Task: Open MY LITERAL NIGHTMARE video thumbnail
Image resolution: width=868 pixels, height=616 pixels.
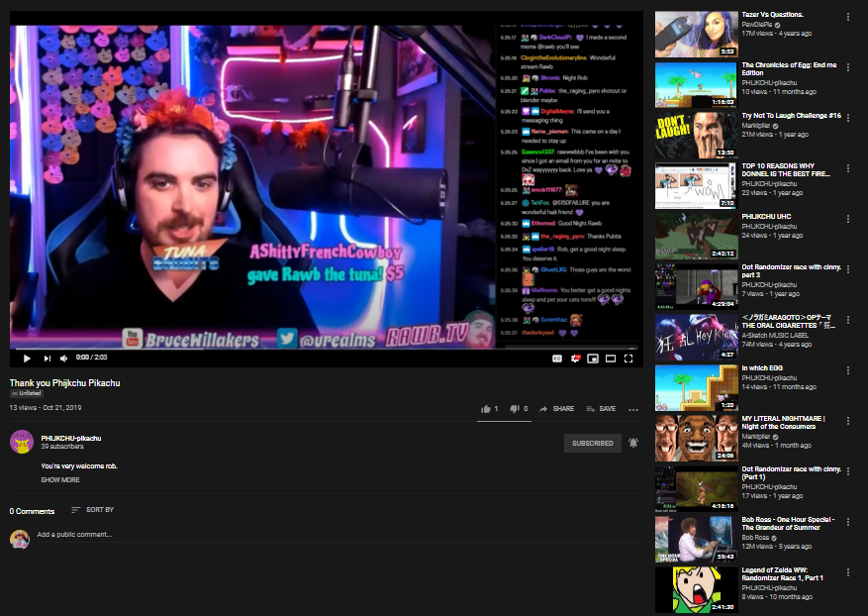Action: tap(697, 438)
